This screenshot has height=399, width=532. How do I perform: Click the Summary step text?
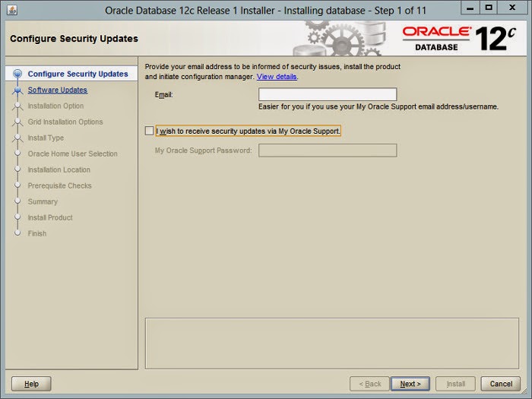coord(43,201)
